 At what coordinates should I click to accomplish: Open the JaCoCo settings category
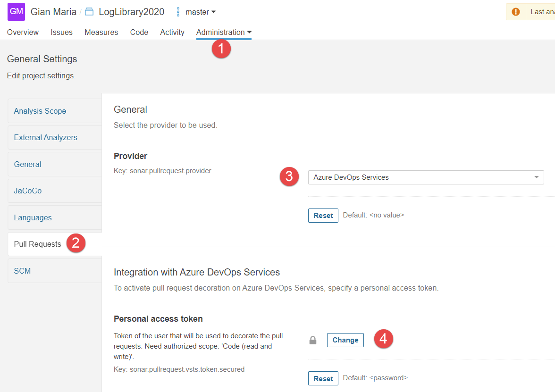pos(28,191)
